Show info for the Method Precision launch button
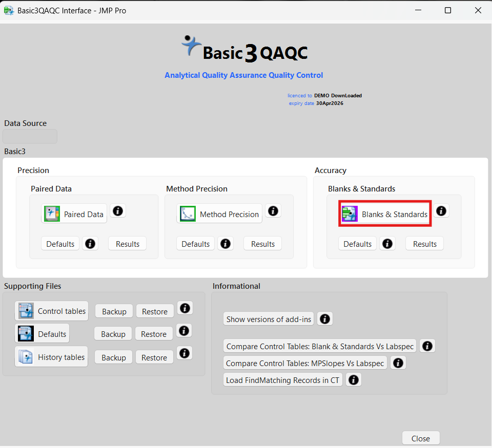The image size is (492, 448). (x=273, y=211)
